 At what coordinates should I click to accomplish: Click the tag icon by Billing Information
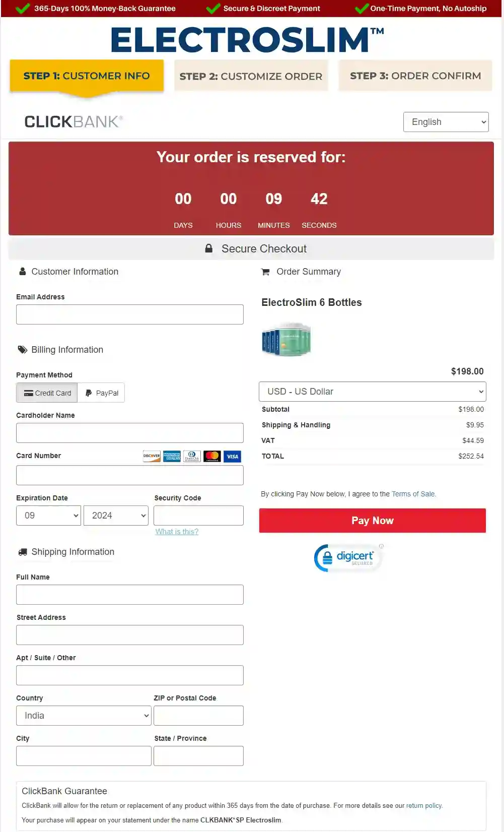(23, 349)
